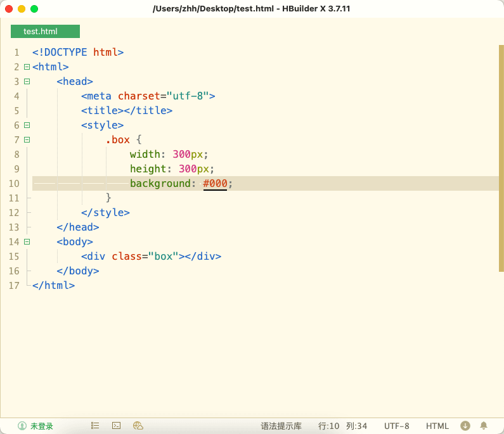Open the notifications bell icon

click(x=484, y=426)
